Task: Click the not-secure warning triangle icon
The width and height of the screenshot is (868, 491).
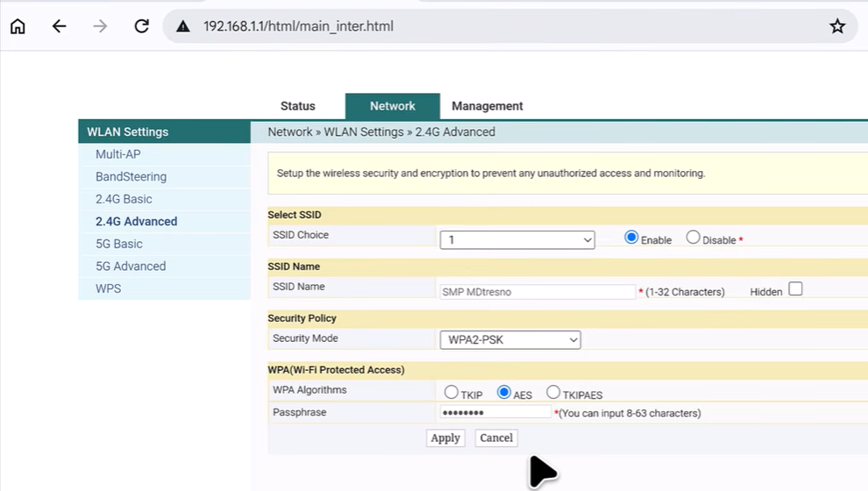Action: pos(183,26)
